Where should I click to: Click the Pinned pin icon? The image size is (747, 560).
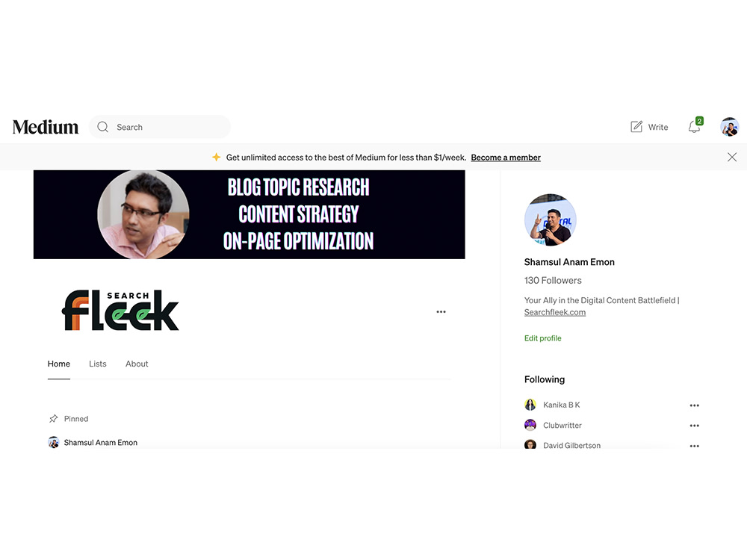point(53,419)
